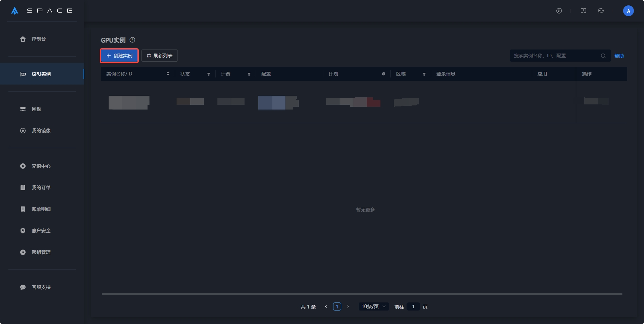
Task: Click the info dot in 计划 column
Action: tap(383, 74)
